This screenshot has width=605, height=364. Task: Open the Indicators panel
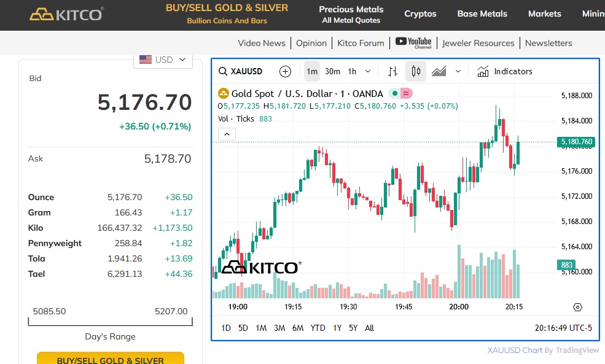pyautogui.click(x=505, y=71)
